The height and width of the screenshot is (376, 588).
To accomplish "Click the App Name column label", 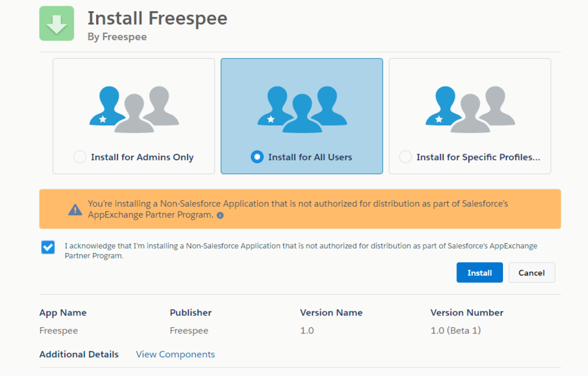I will 63,313.
